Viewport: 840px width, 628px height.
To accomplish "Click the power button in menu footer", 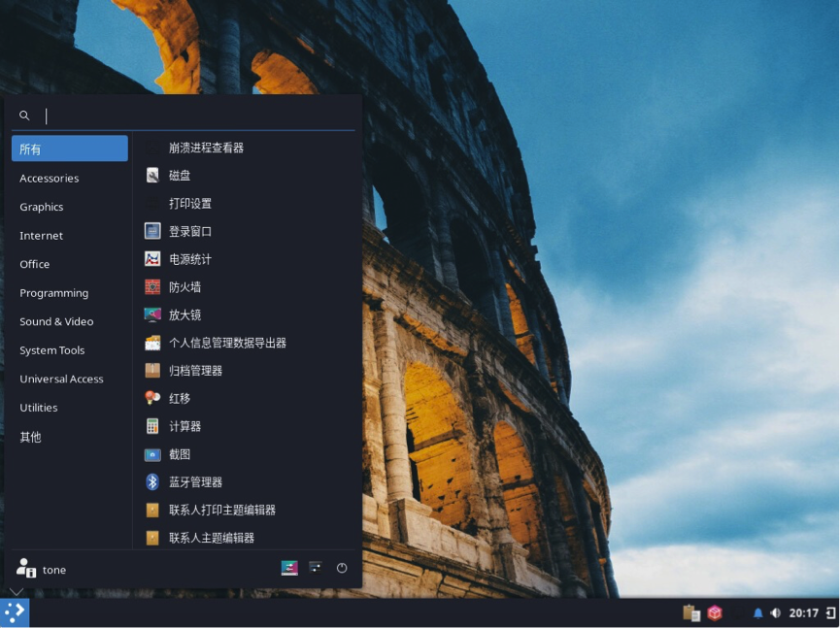I will coord(342,568).
